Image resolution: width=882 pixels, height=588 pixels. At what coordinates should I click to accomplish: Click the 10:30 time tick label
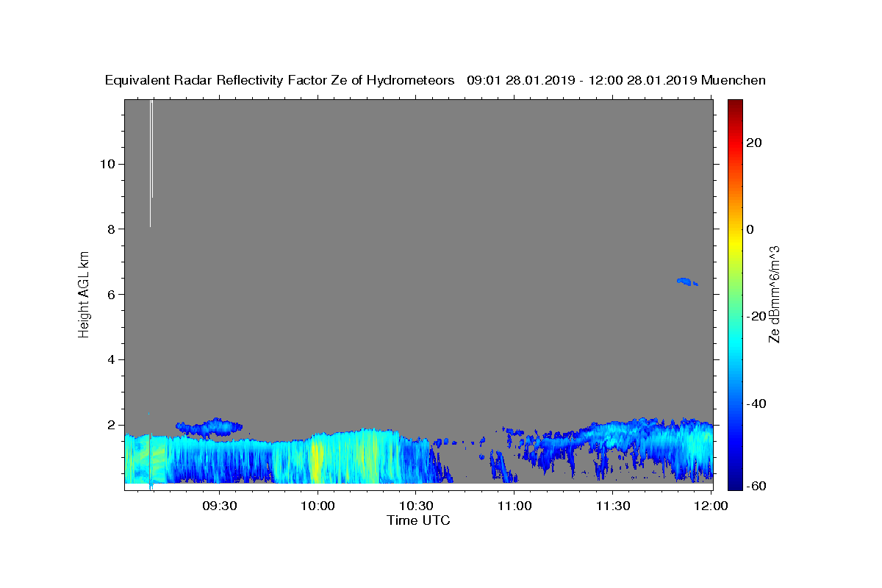(416, 506)
